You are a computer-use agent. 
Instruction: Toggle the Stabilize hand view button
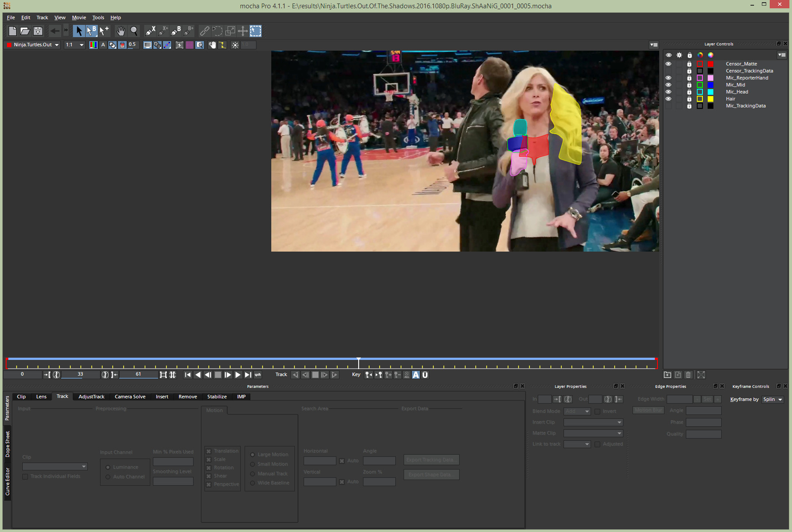coord(212,45)
